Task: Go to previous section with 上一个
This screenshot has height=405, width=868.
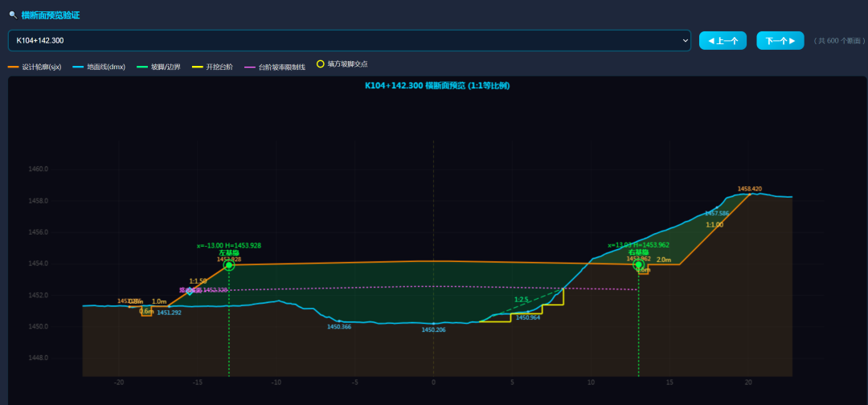Action: pos(723,40)
